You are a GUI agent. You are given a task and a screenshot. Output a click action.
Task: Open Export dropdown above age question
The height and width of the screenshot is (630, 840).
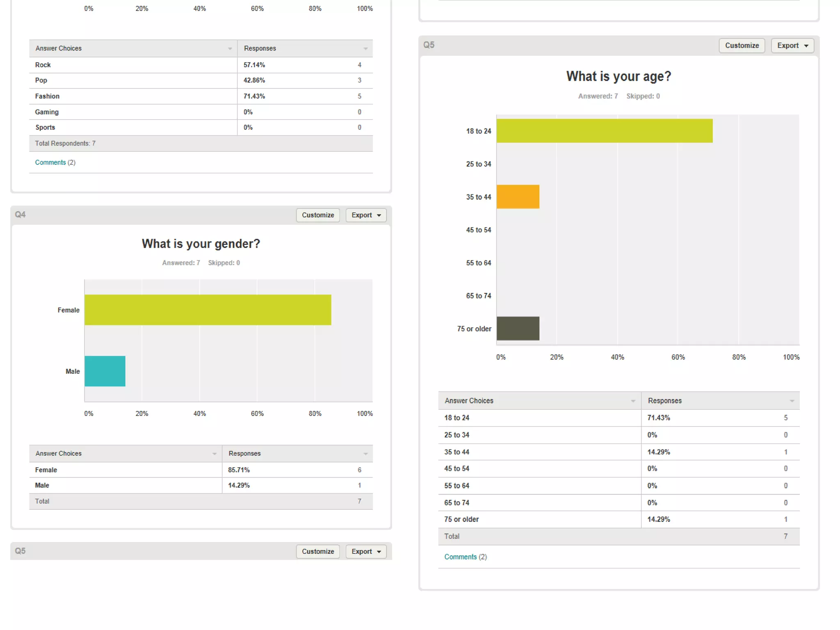(x=792, y=46)
